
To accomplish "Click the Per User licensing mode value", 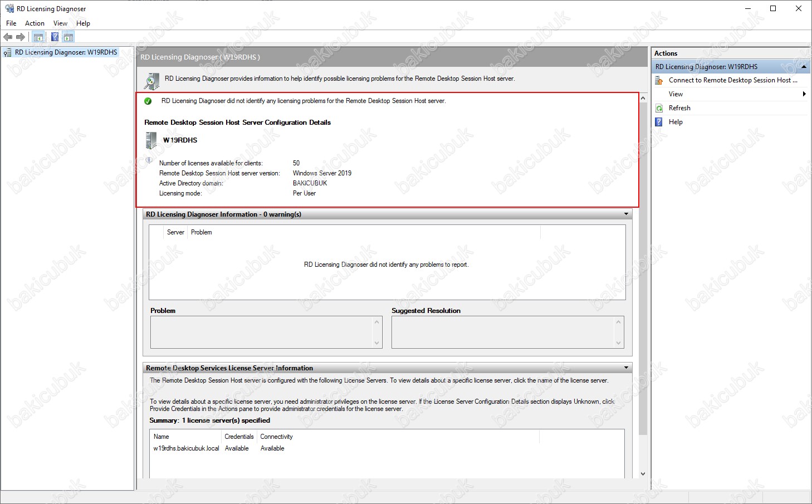I will pyautogui.click(x=304, y=193).
